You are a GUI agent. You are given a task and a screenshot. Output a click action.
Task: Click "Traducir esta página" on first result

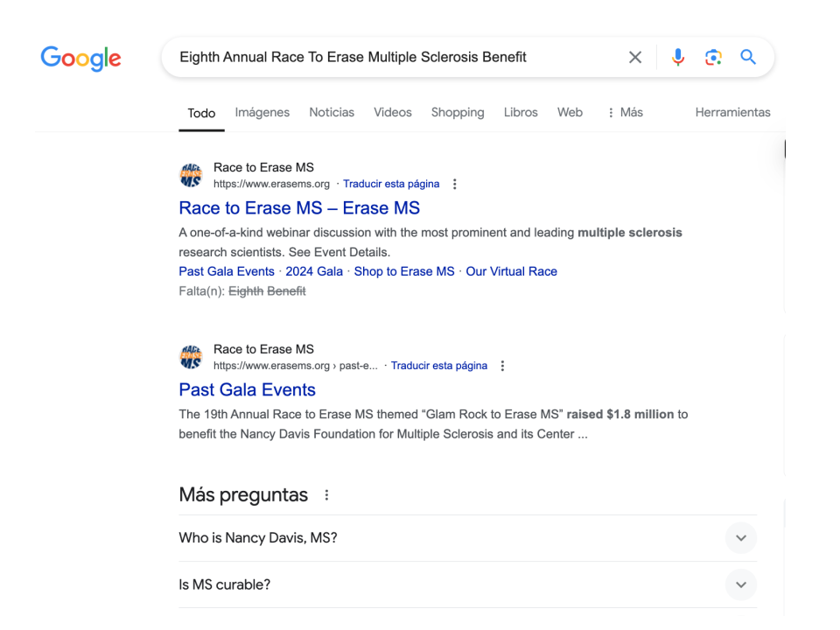(391, 185)
